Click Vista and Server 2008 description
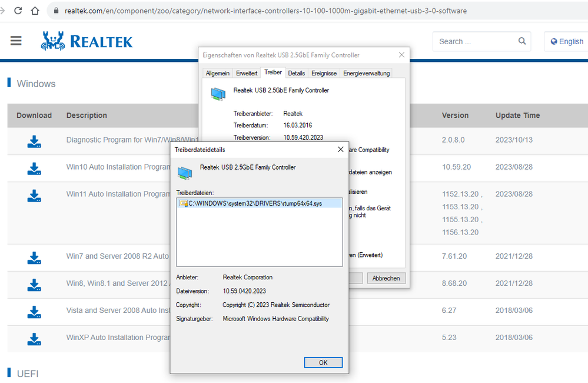588x383 pixels. click(118, 310)
